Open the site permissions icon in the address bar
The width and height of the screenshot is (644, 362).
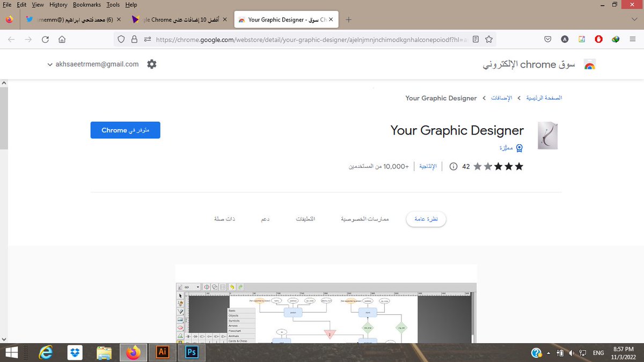[x=147, y=39]
